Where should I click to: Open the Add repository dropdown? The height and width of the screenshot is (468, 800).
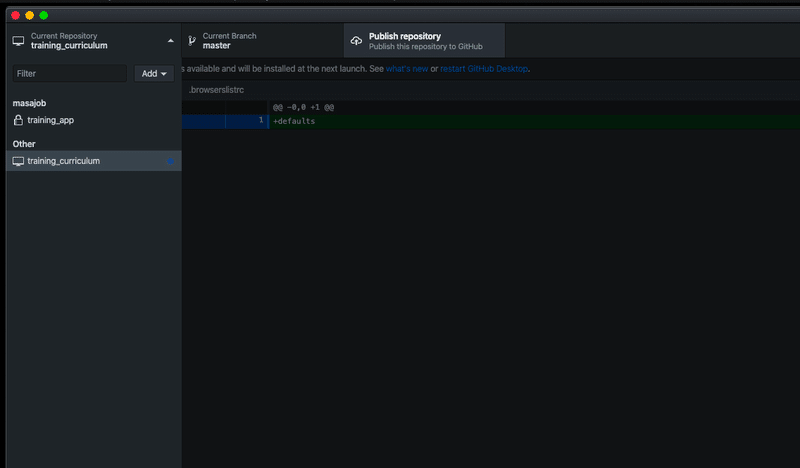pos(154,73)
